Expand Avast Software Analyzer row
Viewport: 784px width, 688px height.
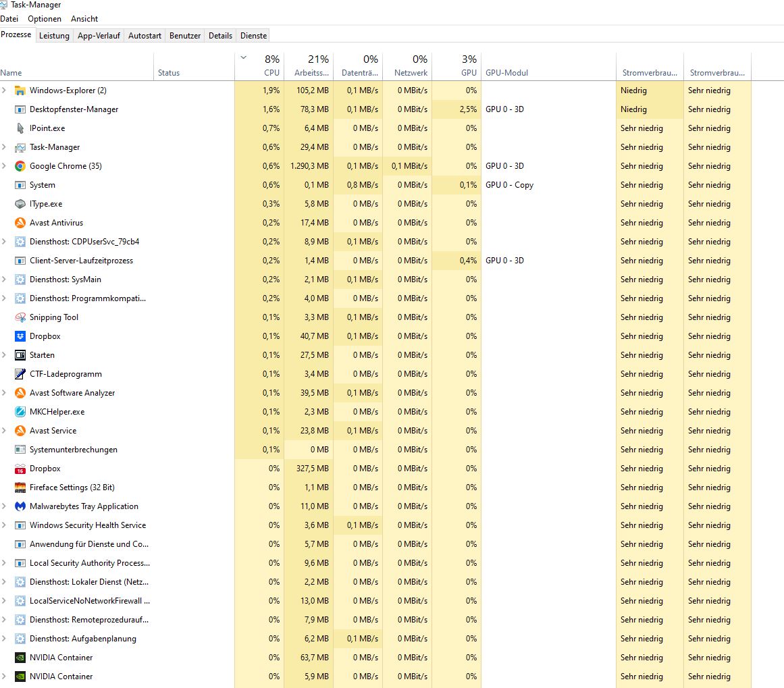(4, 393)
